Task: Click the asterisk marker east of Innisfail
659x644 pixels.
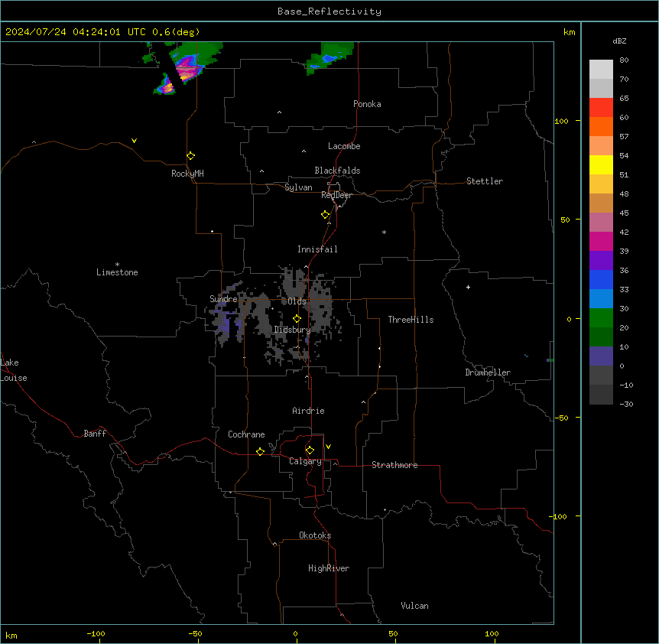Action: 384,233
